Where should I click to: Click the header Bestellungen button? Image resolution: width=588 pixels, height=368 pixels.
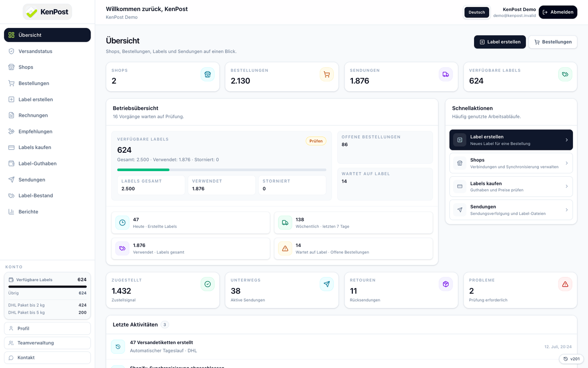tap(553, 42)
